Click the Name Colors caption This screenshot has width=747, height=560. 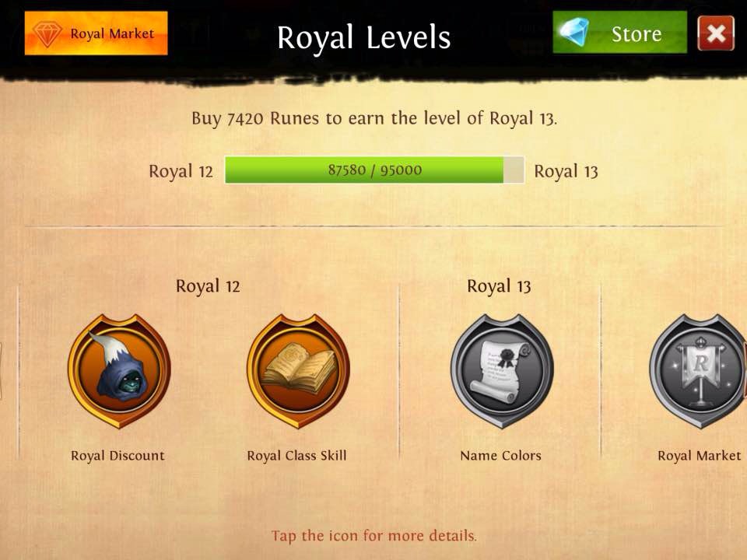pyautogui.click(x=500, y=456)
